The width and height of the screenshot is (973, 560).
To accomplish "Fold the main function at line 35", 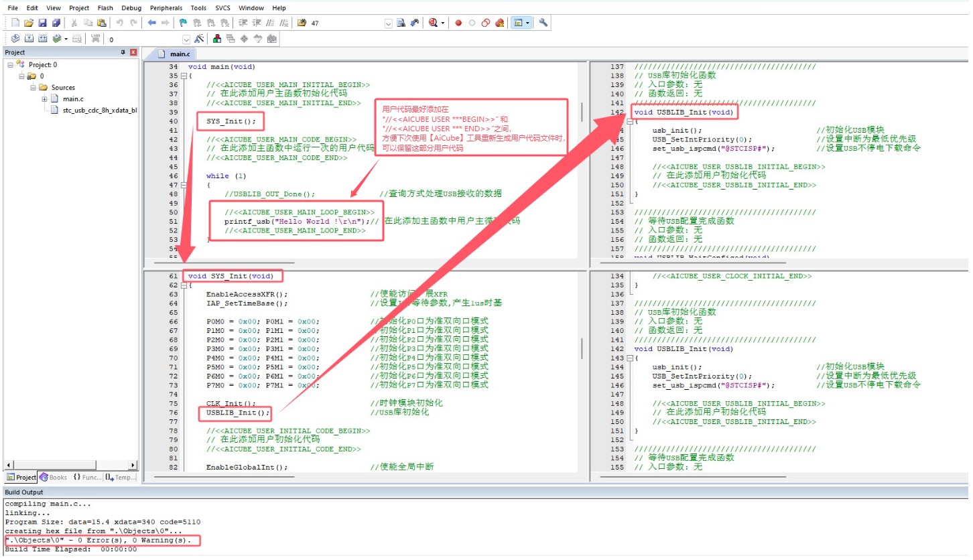I will (x=183, y=76).
